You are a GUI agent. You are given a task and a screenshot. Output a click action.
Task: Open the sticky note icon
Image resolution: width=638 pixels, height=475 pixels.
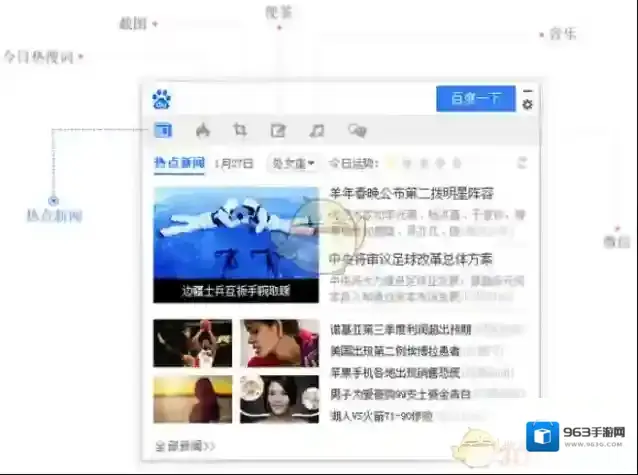278,131
